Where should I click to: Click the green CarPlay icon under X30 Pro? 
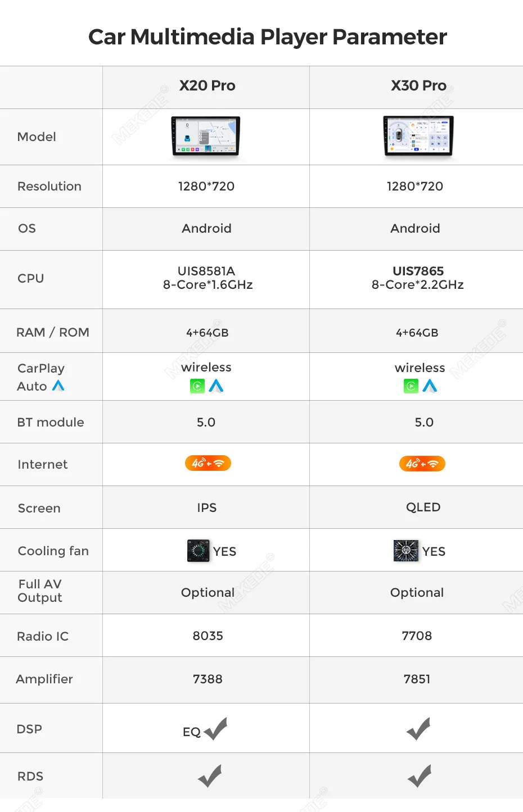[411, 386]
